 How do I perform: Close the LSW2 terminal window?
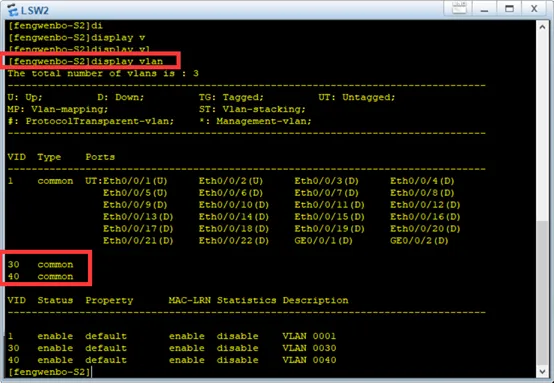coord(534,9)
